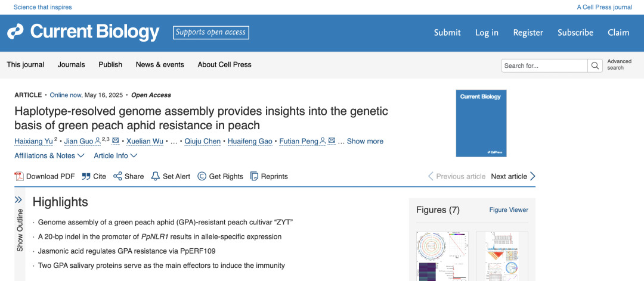Click the Cite quotation mark icon

86,176
